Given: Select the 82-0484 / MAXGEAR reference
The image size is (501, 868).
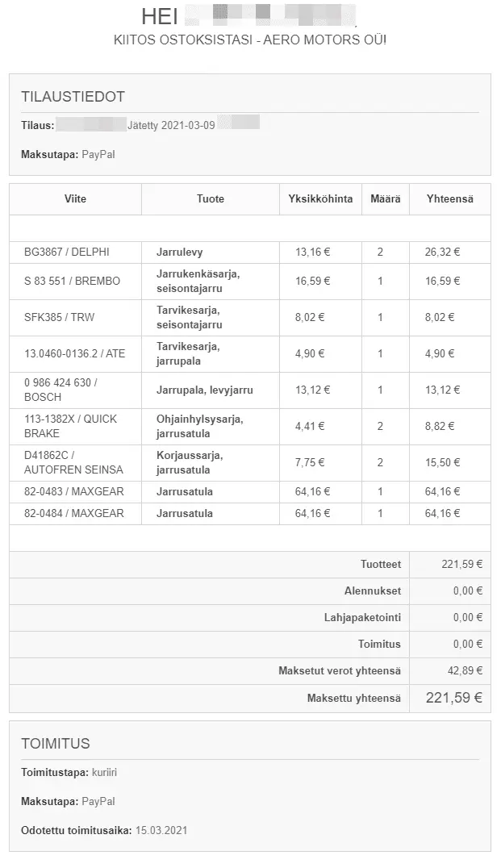Looking at the screenshot, I should [73, 513].
